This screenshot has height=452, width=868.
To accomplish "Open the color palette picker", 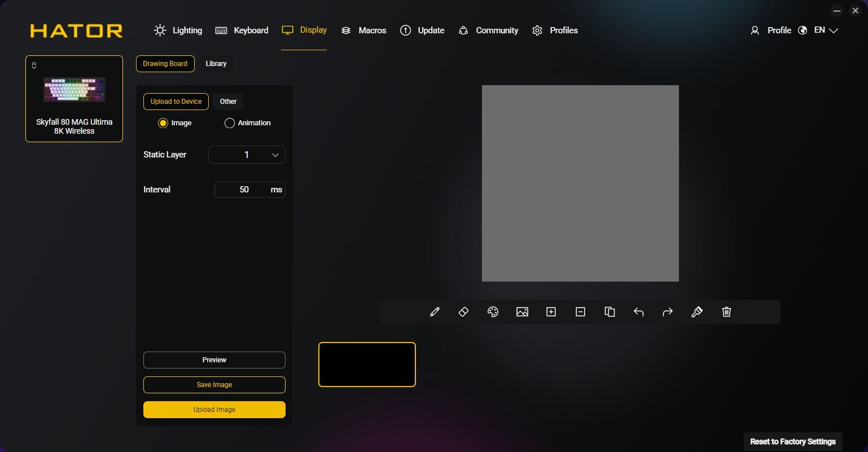I will pyautogui.click(x=493, y=312).
